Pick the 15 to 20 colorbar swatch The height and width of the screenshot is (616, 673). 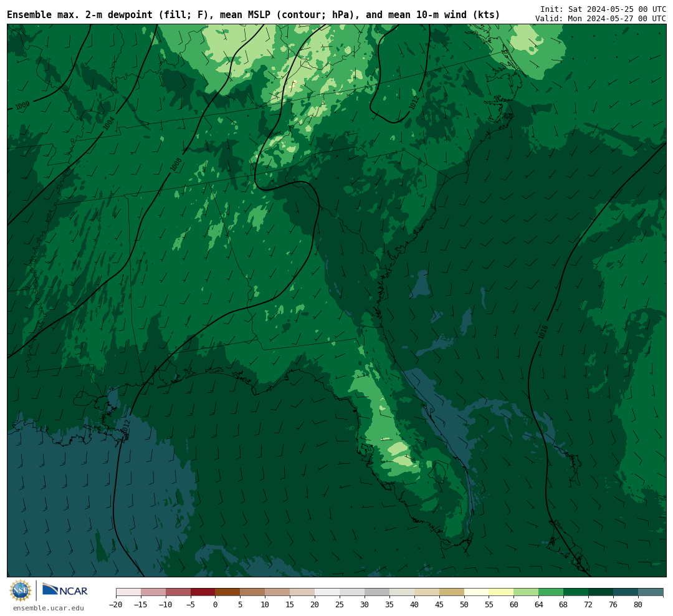point(303,592)
